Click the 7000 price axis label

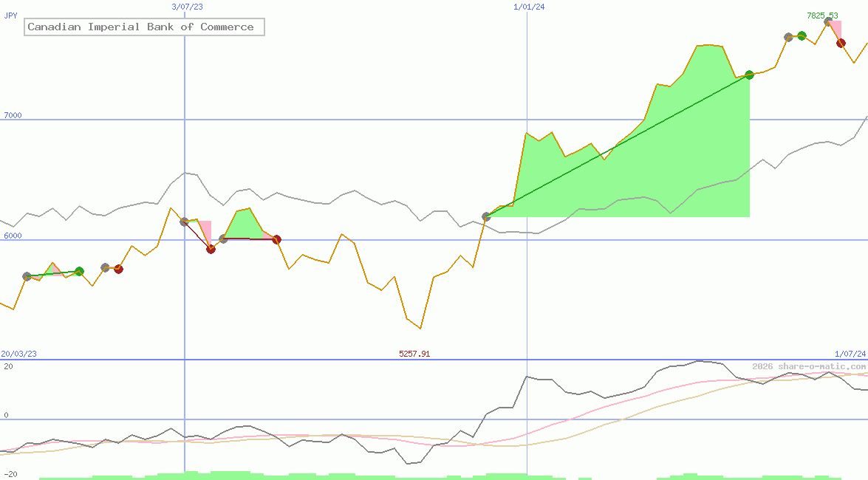click(x=12, y=115)
